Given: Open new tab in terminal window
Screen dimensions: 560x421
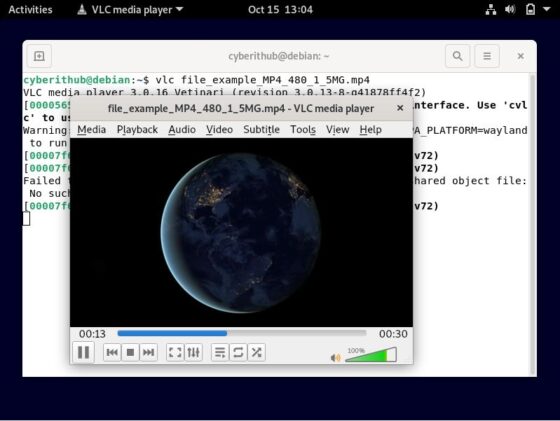Looking at the screenshot, I should (x=39, y=56).
